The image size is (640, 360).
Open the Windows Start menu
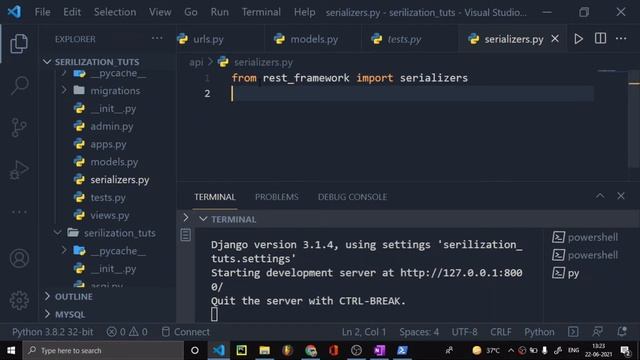click(x=11, y=350)
